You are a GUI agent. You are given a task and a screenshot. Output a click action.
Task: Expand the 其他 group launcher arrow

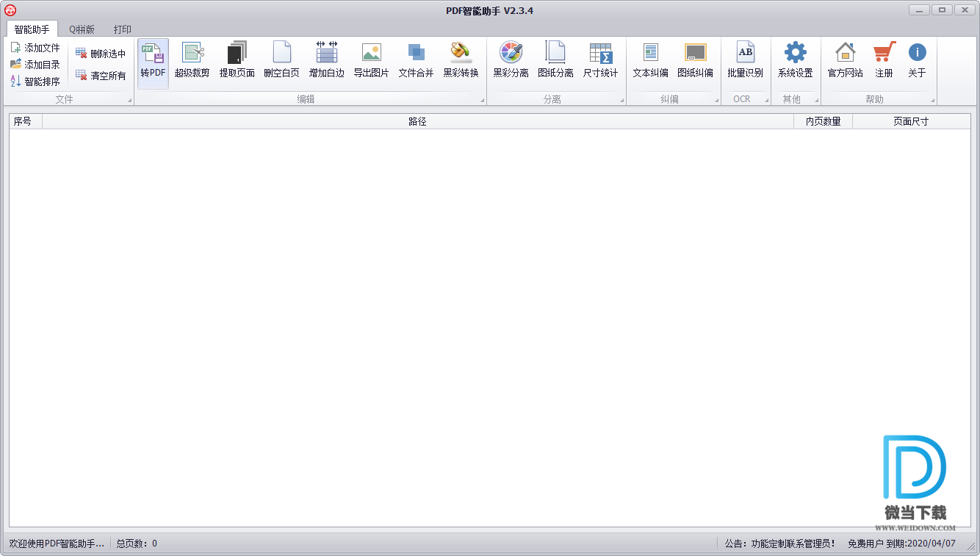816,100
